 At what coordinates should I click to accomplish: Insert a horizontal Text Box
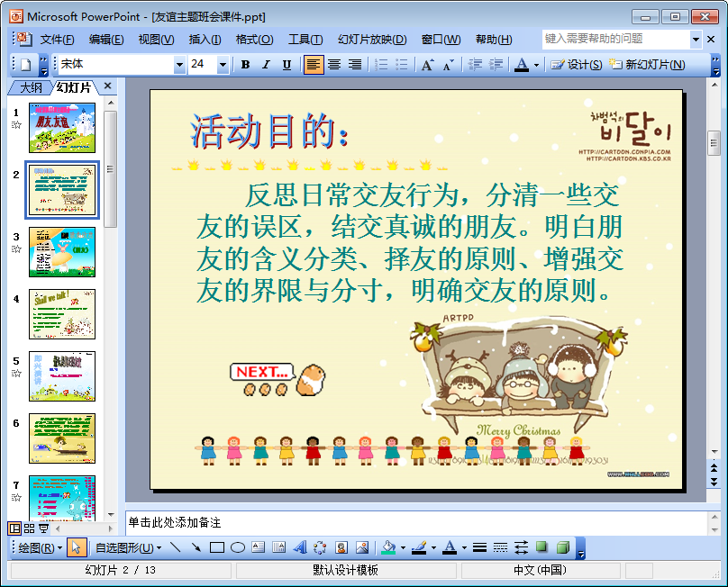[259, 547]
